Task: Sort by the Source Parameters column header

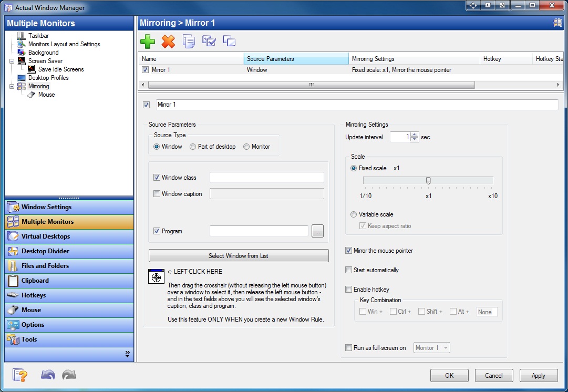Action: [296, 59]
